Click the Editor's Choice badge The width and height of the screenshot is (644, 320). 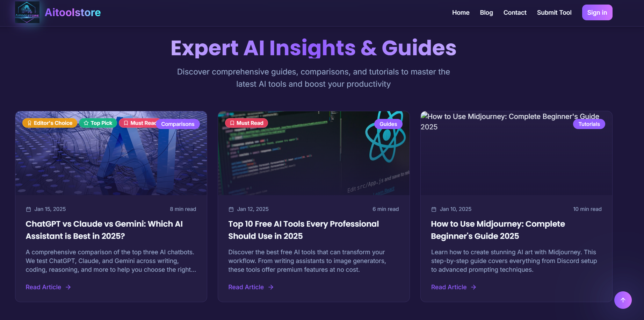point(50,123)
